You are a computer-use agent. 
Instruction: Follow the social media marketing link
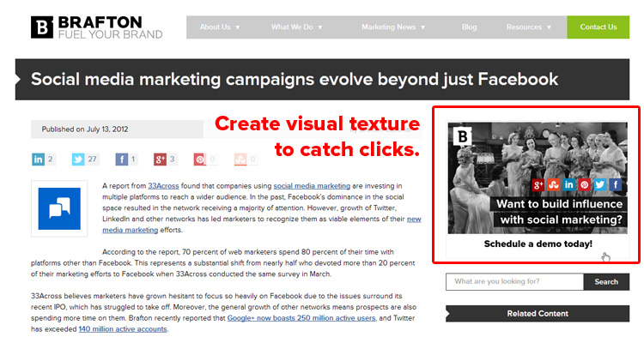pyautogui.click(x=312, y=186)
